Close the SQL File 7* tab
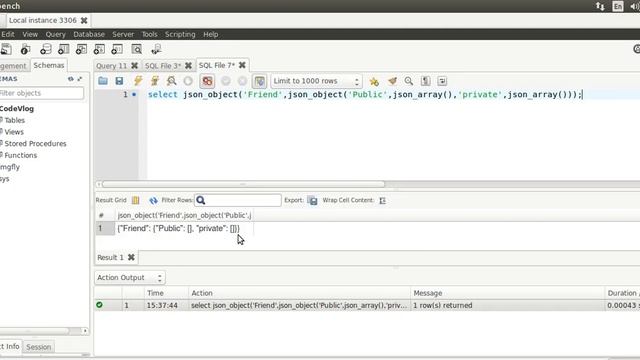 tap(242, 65)
